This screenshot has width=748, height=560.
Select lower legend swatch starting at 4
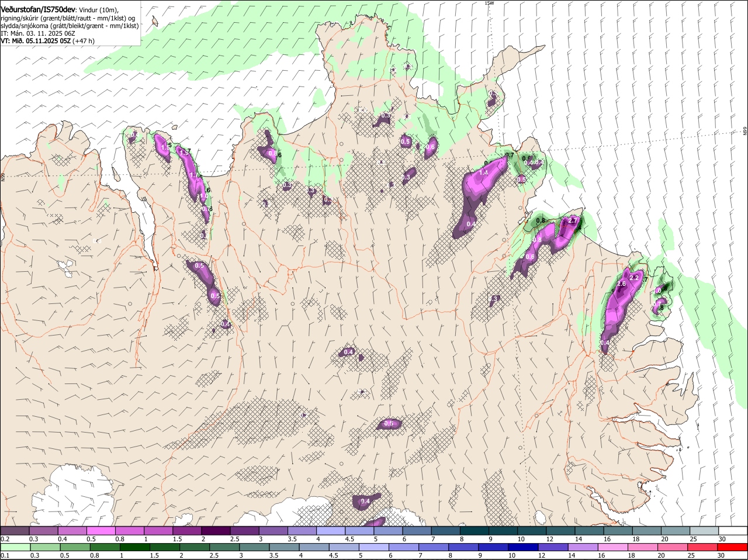tap(314, 547)
